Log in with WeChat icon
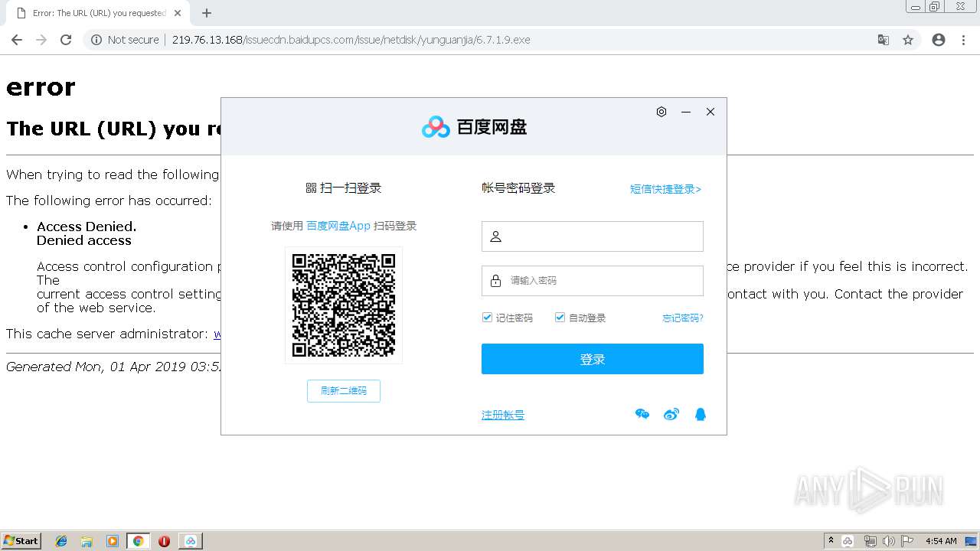This screenshot has width=980, height=551. pos(642,415)
